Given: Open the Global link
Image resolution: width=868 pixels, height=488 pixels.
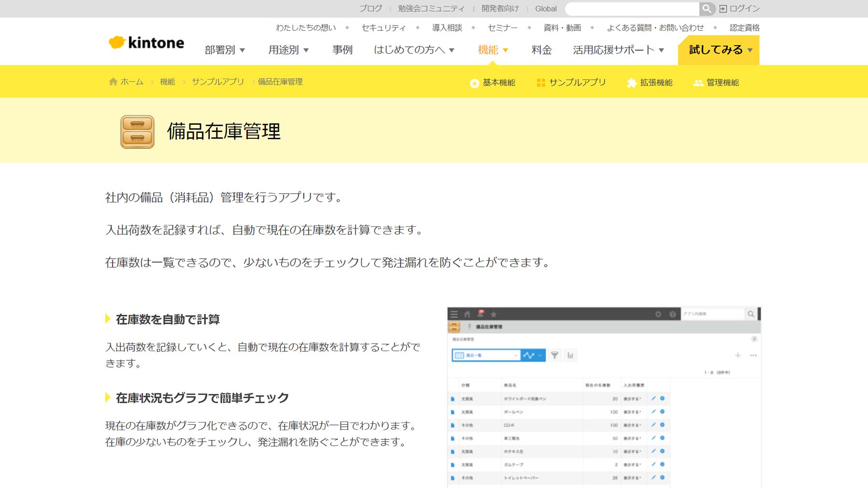Looking at the screenshot, I should tap(546, 9).
